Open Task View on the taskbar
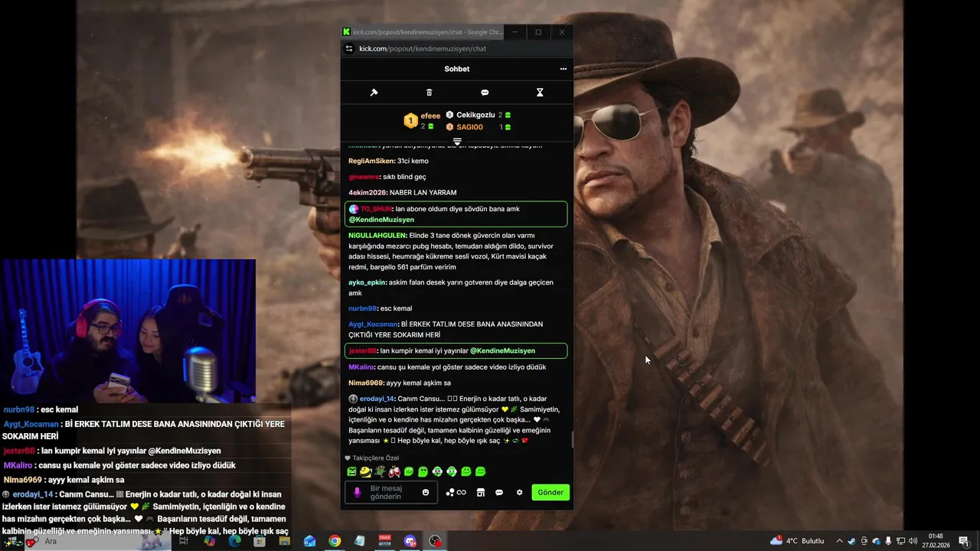The image size is (980, 551). click(184, 541)
